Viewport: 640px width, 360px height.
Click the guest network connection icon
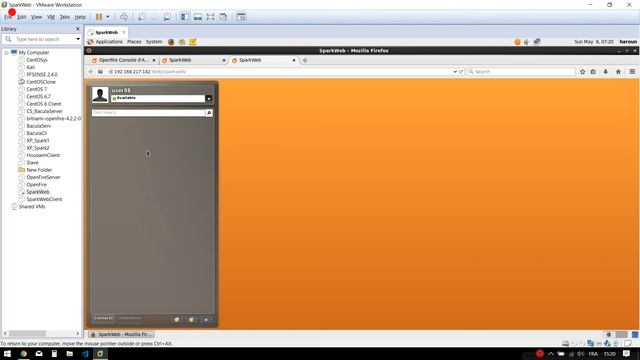(537, 42)
